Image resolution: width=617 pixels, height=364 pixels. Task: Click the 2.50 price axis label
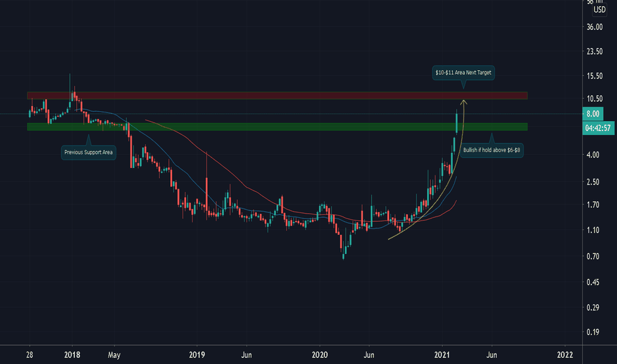click(593, 182)
